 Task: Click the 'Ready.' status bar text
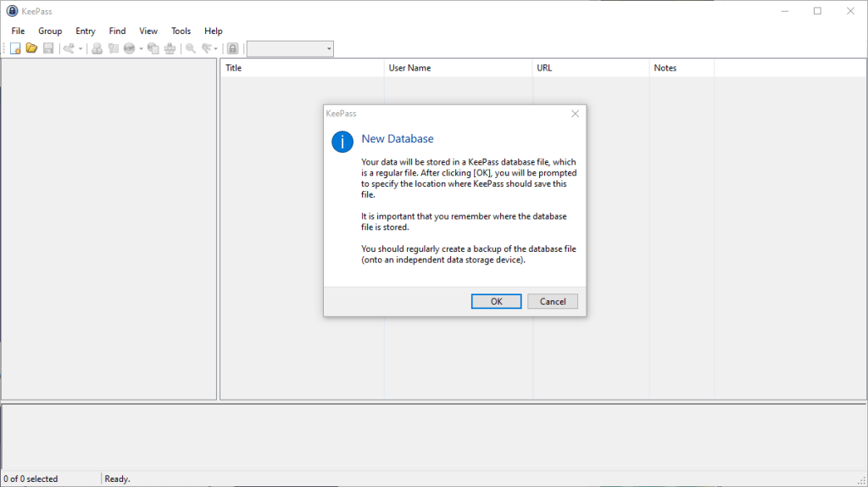(x=117, y=479)
